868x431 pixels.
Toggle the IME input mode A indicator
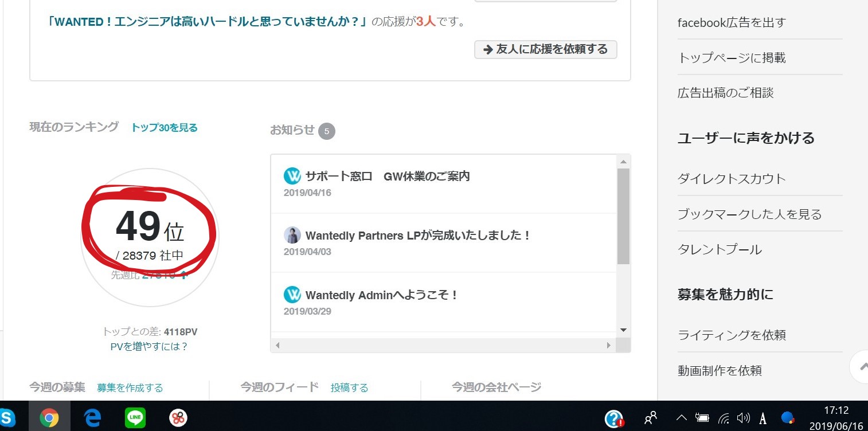pyautogui.click(x=763, y=418)
